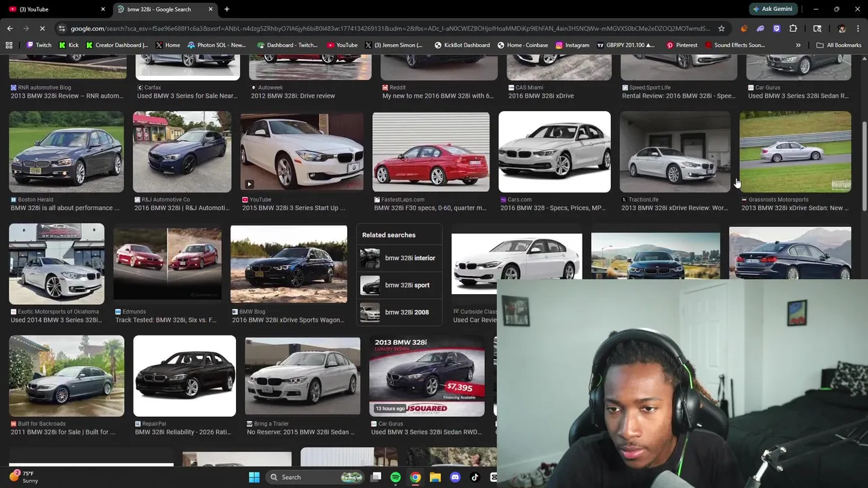868x488 pixels.
Task: Open the X Home bookmark
Action: [168, 45]
